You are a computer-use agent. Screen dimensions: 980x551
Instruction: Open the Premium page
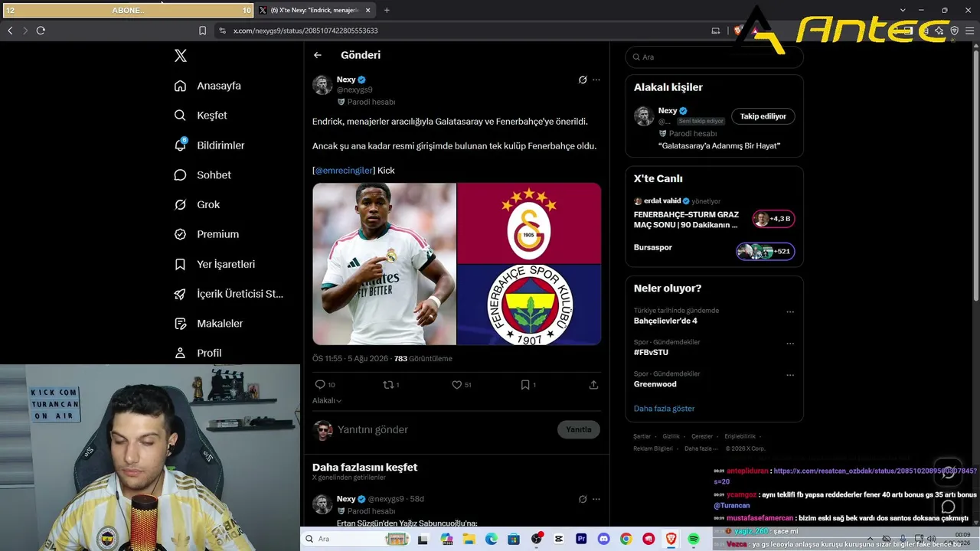coord(206,234)
